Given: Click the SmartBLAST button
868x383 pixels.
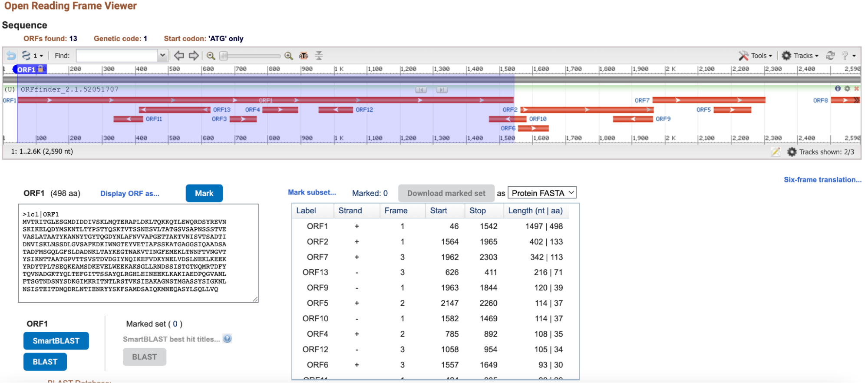Looking at the screenshot, I should click(56, 341).
